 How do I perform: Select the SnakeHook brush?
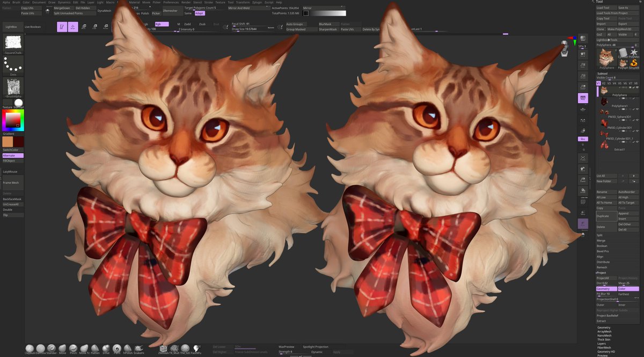click(138, 348)
